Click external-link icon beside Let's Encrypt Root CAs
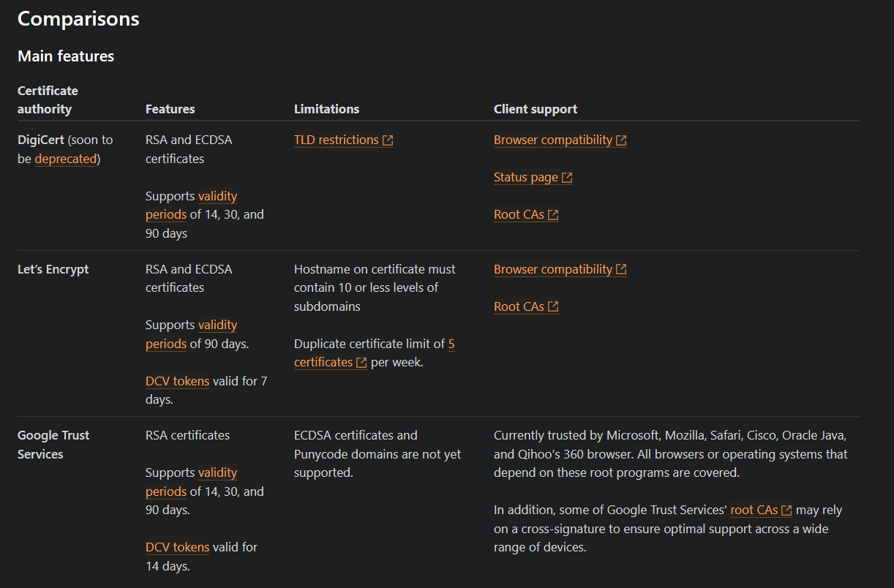The image size is (894, 588). [x=553, y=307]
